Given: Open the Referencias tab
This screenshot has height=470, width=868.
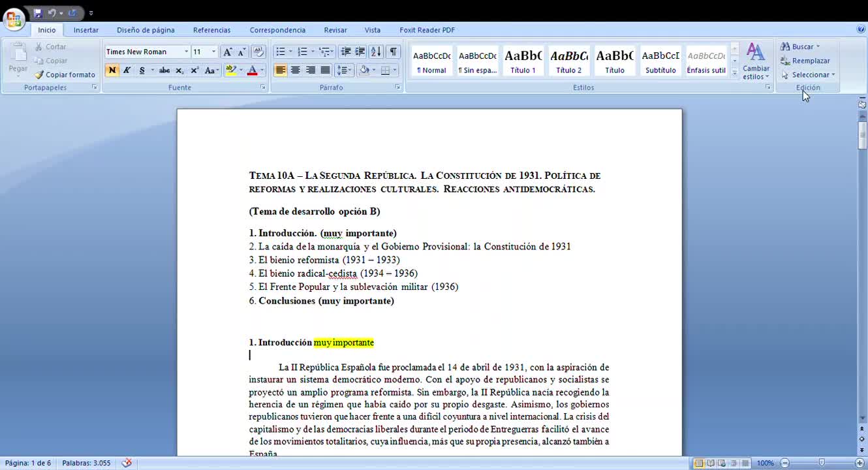Looking at the screenshot, I should point(211,30).
